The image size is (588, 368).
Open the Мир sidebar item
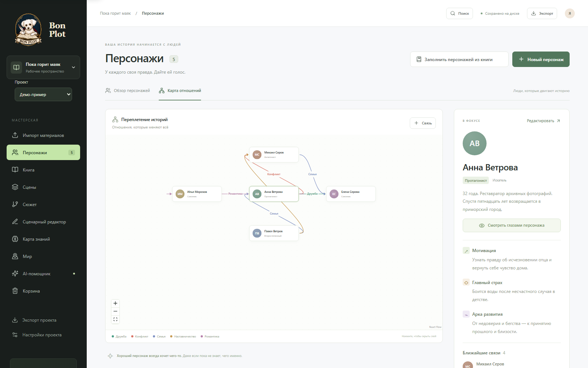coord(43,256)
